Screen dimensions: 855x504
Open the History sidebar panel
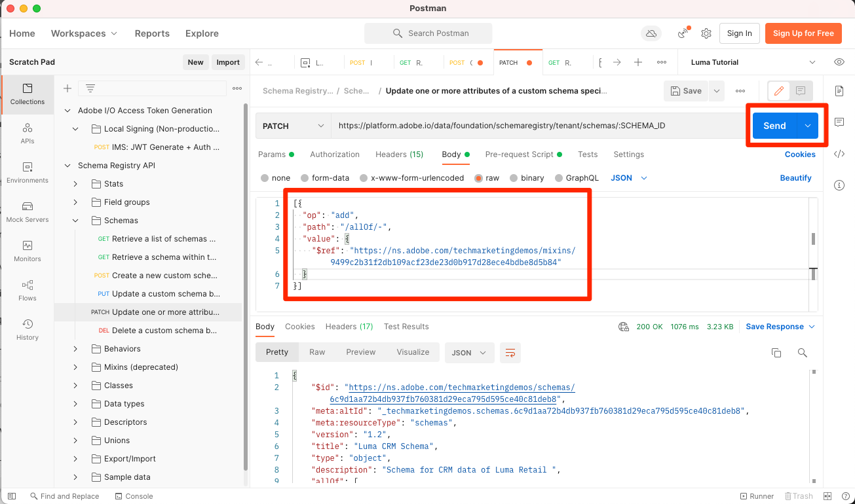coord(28,330)
